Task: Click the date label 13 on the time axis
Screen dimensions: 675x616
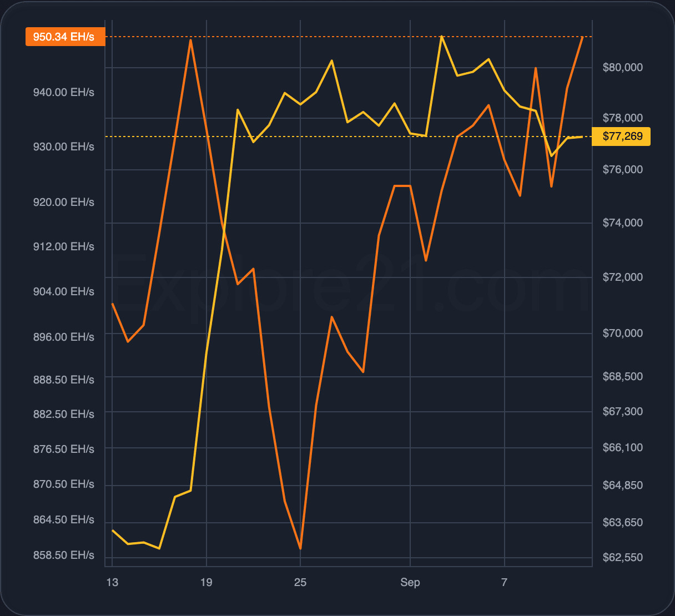Action: point(112,583)
